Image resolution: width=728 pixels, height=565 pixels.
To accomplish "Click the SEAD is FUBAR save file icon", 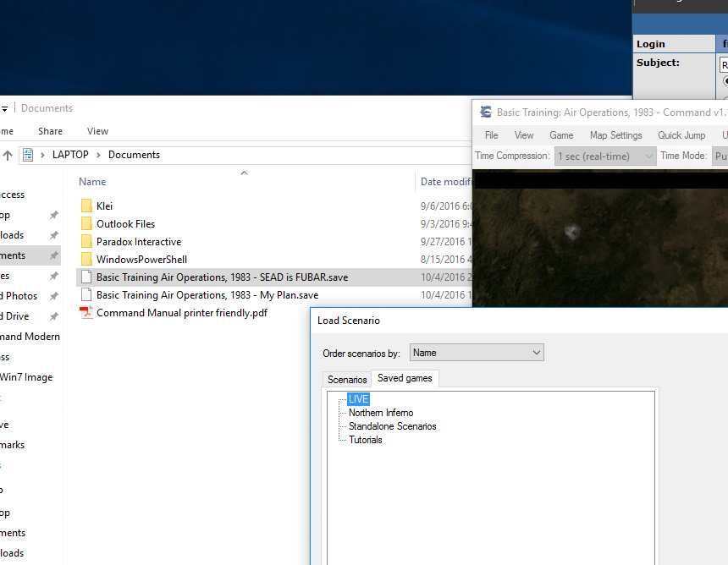I will tap(86, 277).
